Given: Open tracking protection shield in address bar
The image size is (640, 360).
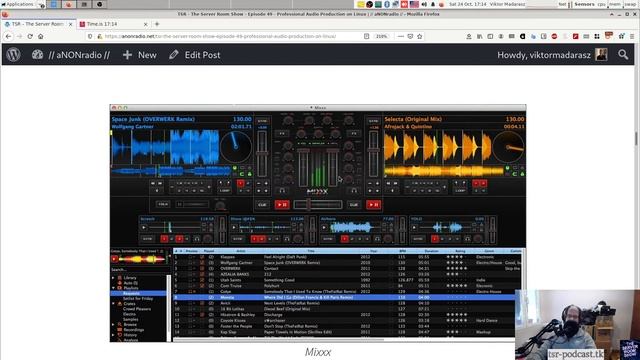Looking at the screenshot, I should tap(90, 36).
